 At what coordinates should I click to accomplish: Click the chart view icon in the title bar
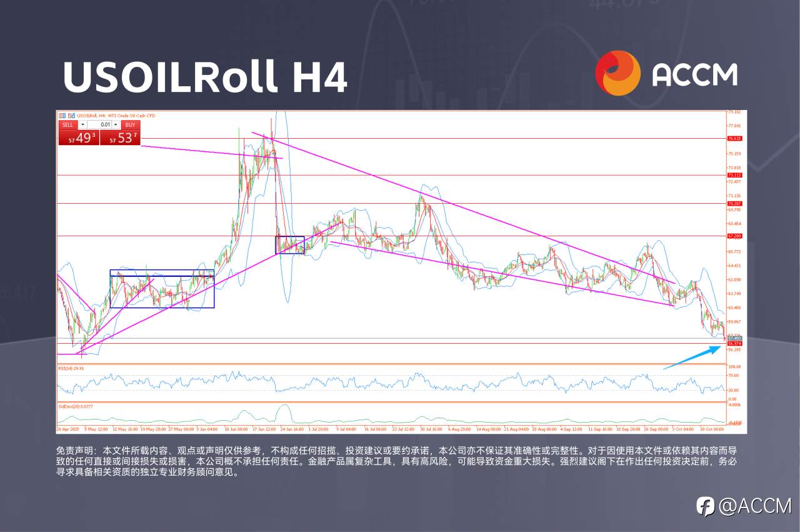coord(62,116)
